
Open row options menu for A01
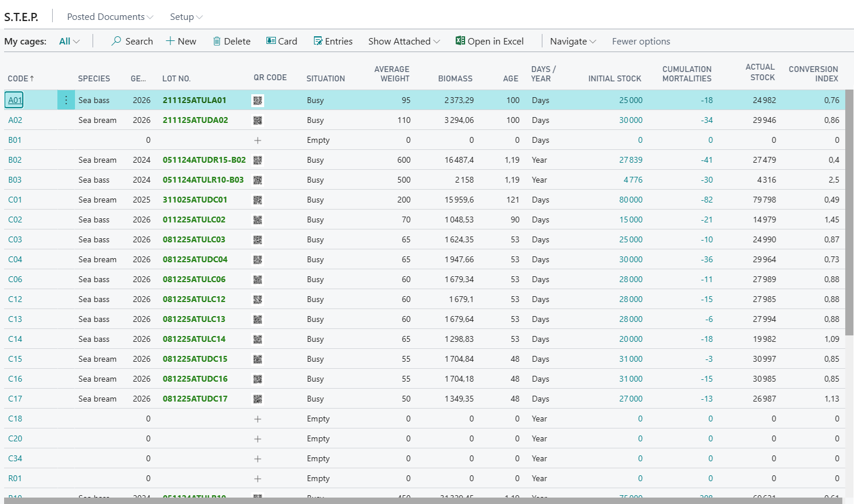point(66,100)
